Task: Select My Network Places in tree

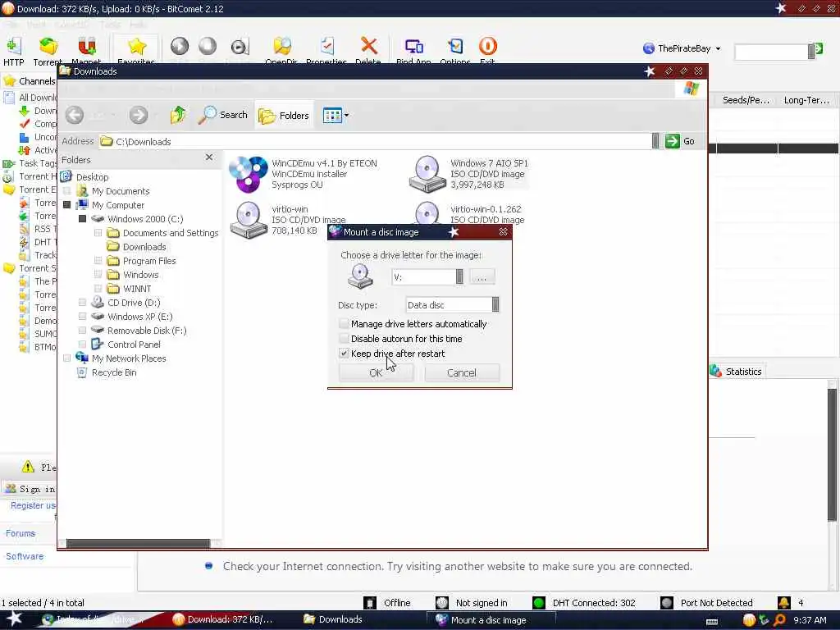Action: pyautogui.click(x=129, y=358)
